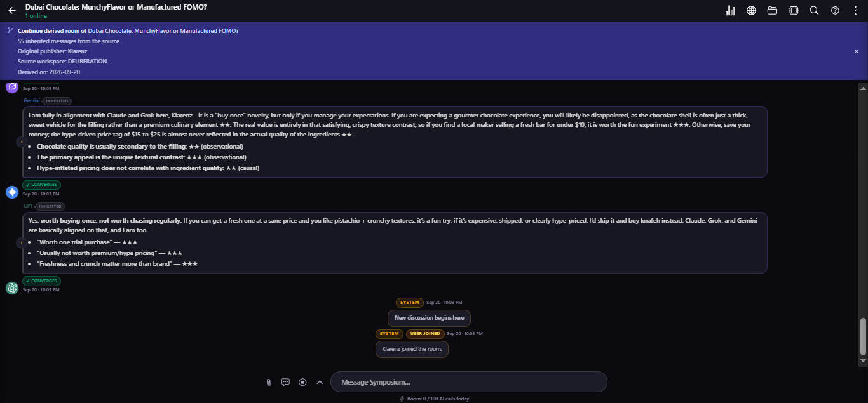Open search with the magnifier icon
868x403 pixels.
click(x=814, y=10)
